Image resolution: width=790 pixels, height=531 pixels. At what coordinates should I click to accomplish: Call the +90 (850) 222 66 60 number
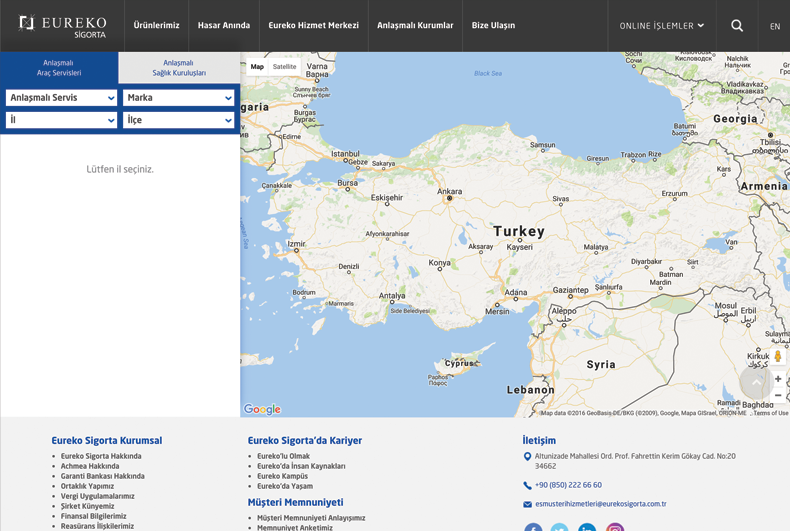(568, 485)
